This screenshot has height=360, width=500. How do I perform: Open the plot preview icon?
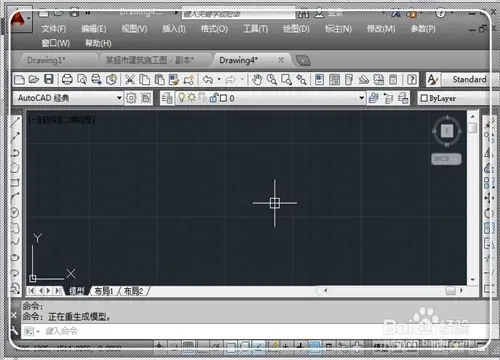click(82, 80)
